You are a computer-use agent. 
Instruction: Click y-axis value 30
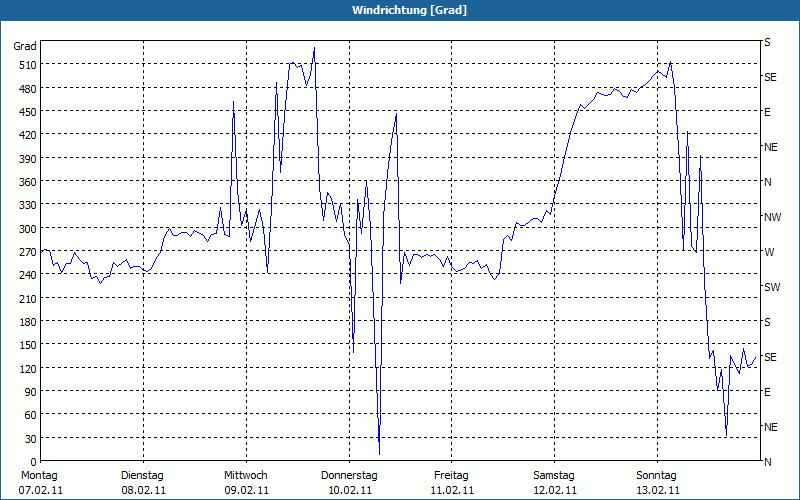click(x=31, y=439)
